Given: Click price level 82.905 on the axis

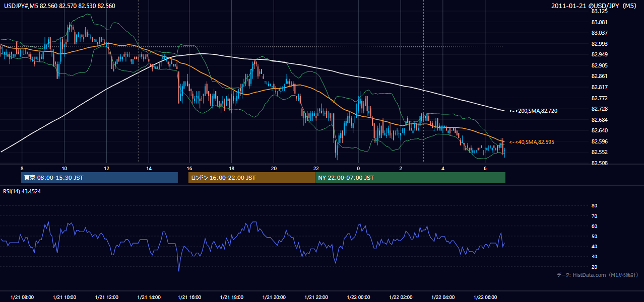Looking at the screenshot, I should 599,65.
